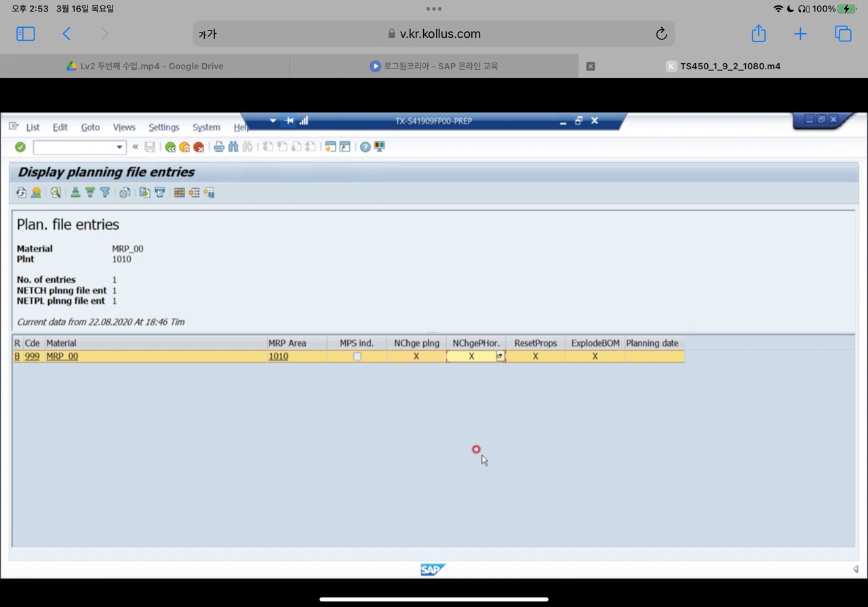
Task: Open the Views menu
Action: tap(124, 127)
